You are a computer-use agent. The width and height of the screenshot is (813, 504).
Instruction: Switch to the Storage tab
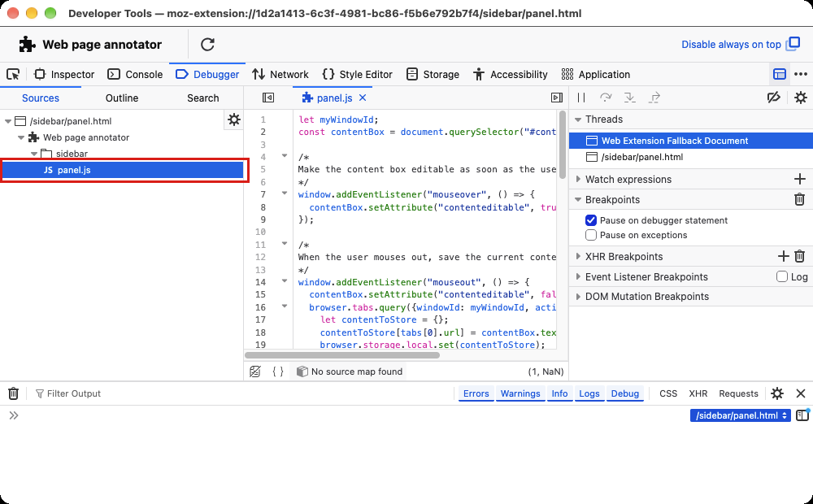(433, 75)
